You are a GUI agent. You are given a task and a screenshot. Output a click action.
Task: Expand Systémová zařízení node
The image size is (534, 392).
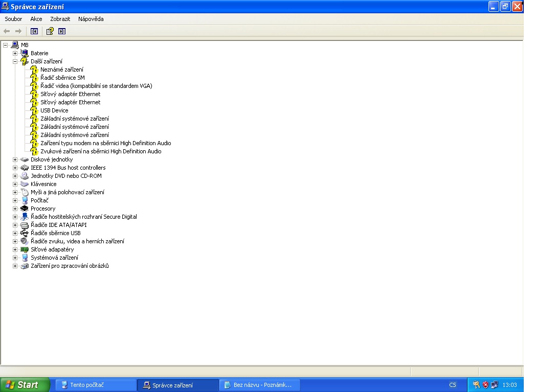[x=15, y=258]
